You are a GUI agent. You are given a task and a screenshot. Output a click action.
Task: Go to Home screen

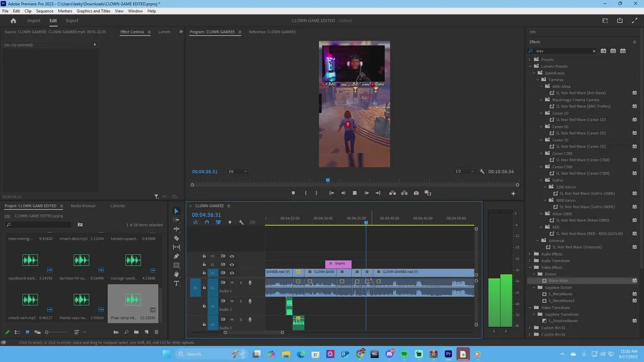pos(14,21)
